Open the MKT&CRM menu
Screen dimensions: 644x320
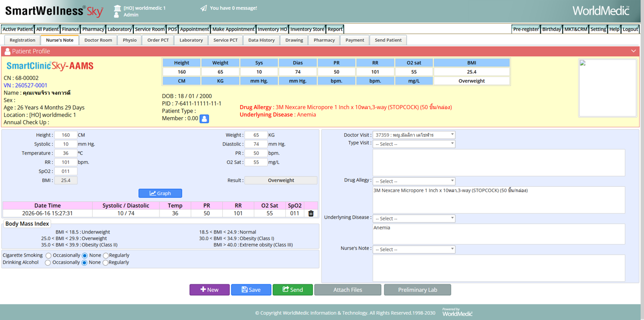[x=576, y=29]
